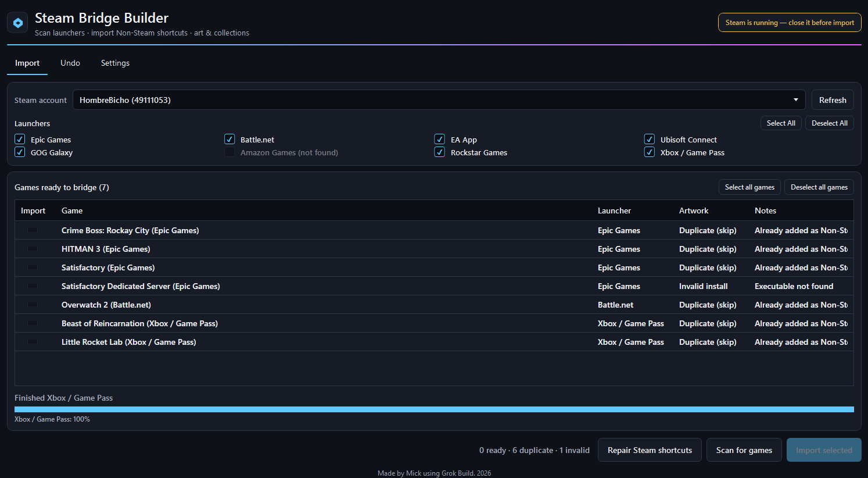Click the Xbox / Game Pass progress bar
This screenshot has height=478, width=868.
434,409
